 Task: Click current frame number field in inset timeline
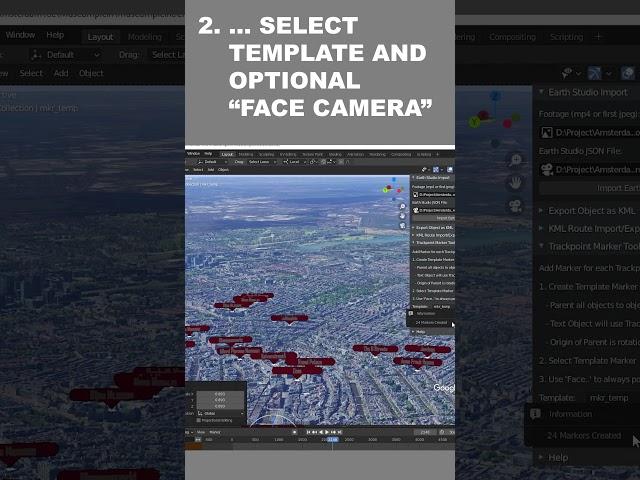[x=426, y=432]
